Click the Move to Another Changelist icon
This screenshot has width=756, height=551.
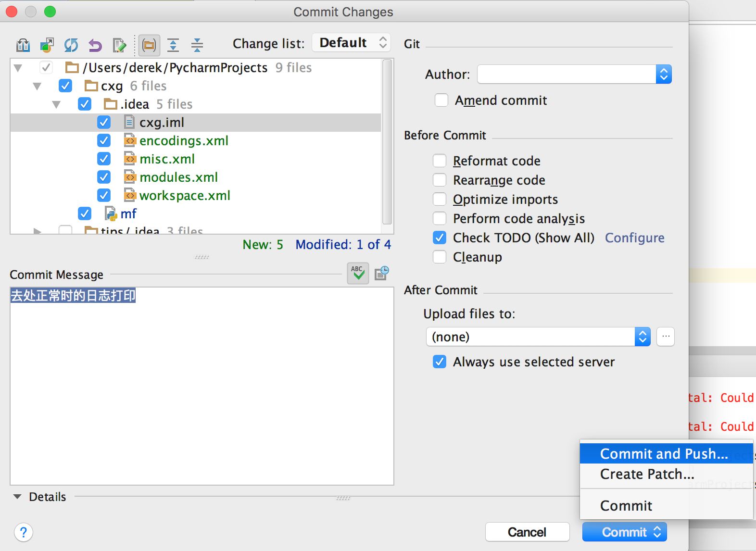tap(47, 45)
